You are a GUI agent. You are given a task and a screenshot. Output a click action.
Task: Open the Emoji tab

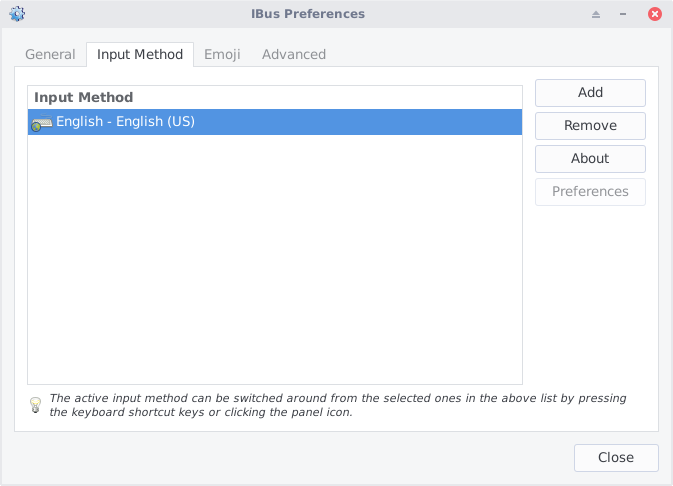(222, 55)
